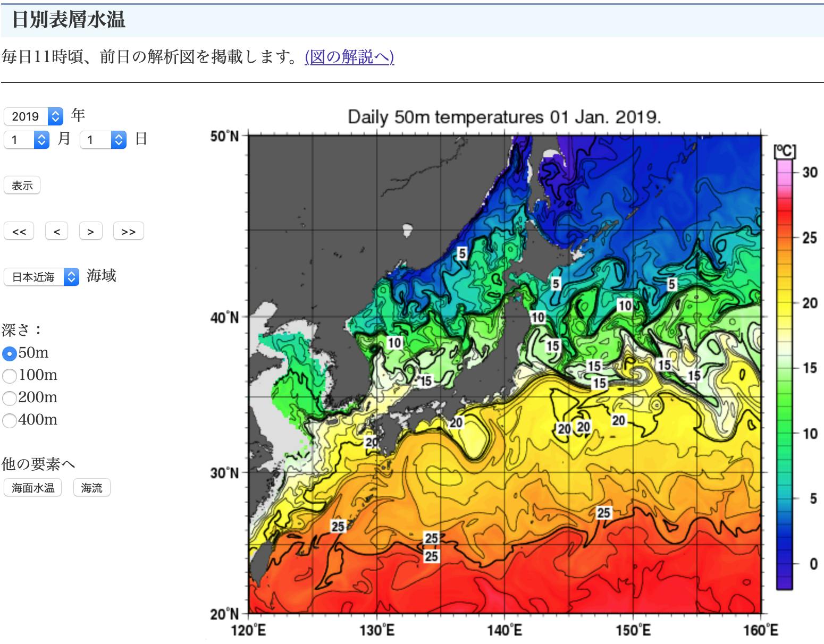
Task: Follow the 図の解説へ explanation link
Action: 349,56
